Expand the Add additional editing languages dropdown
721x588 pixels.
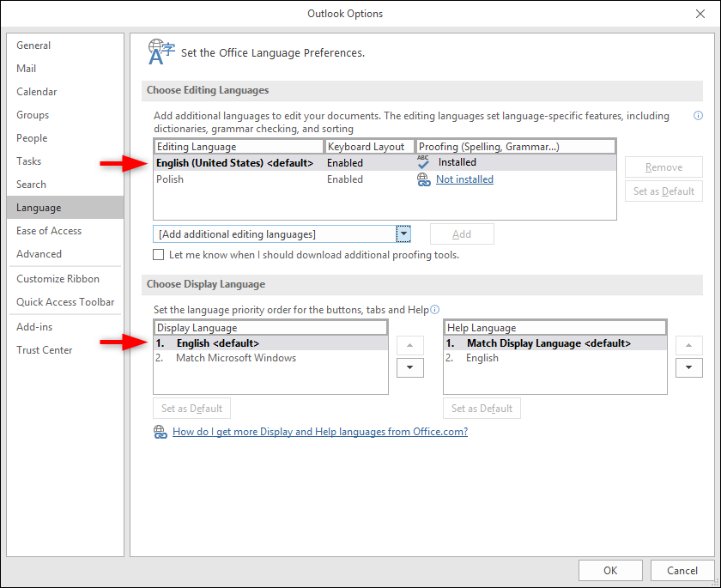[403, 234]
